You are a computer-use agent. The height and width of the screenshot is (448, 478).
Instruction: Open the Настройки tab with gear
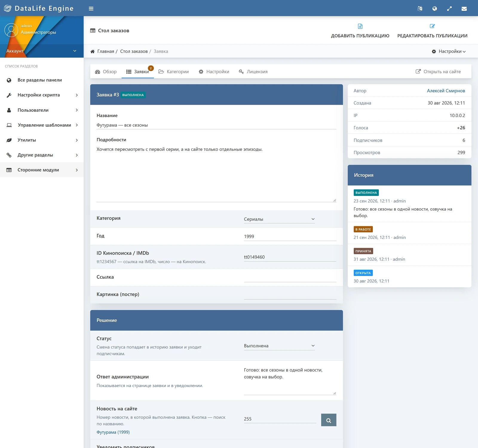point(214,72)
